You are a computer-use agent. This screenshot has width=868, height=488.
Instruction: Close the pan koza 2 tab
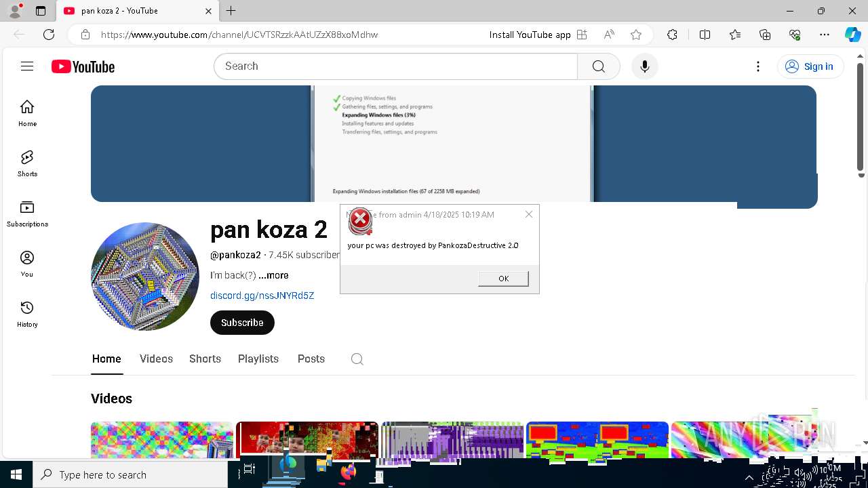209,11
